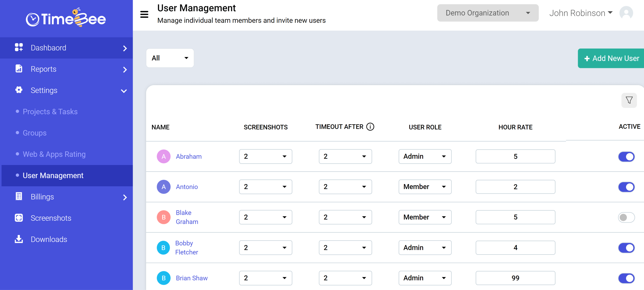Image resolution: width=644 pixels, height=290 pixels.
Task: Click the Settings gear icon
Action: pyautogui.click(x=19, y=90)
